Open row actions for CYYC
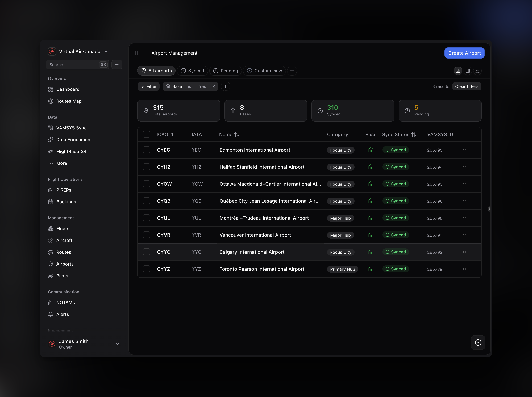 [x=465, y=252]
